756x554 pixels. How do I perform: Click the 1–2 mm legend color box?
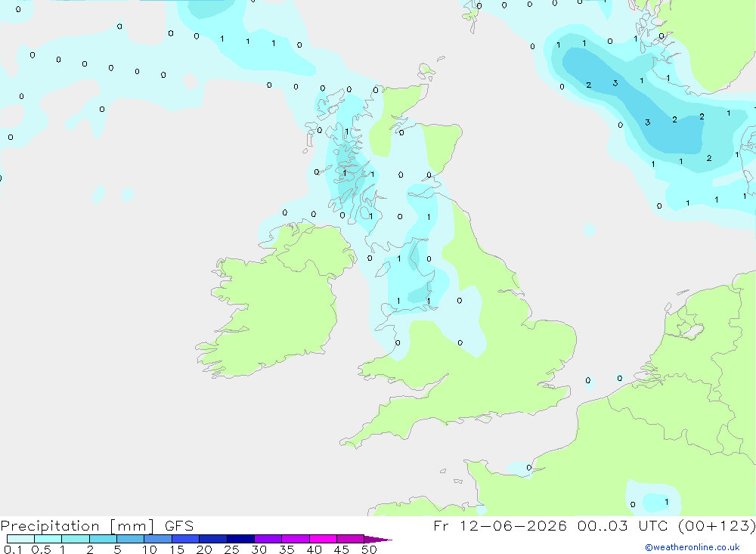click(x=76, y=539)
